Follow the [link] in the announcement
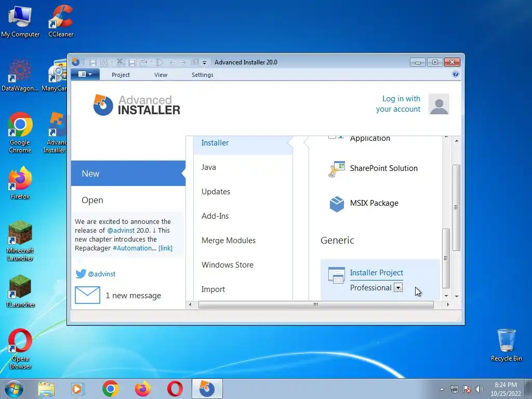532x399 pixels. pos(165,248)
